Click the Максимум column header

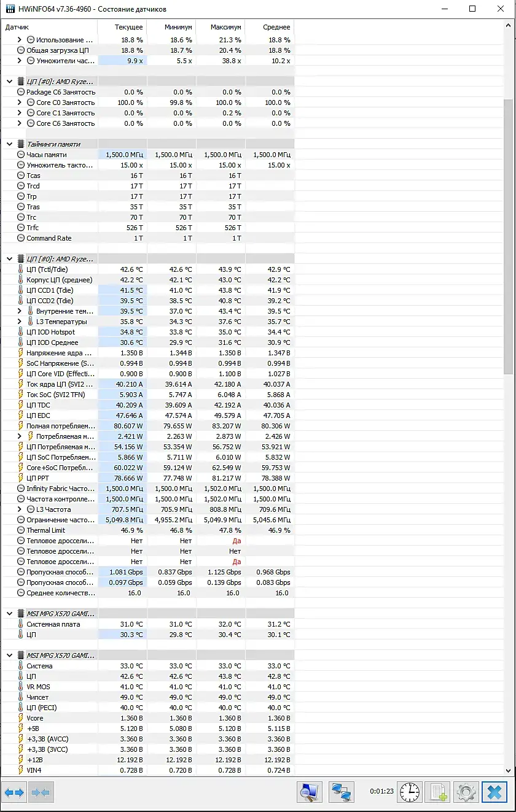(221, 27)
